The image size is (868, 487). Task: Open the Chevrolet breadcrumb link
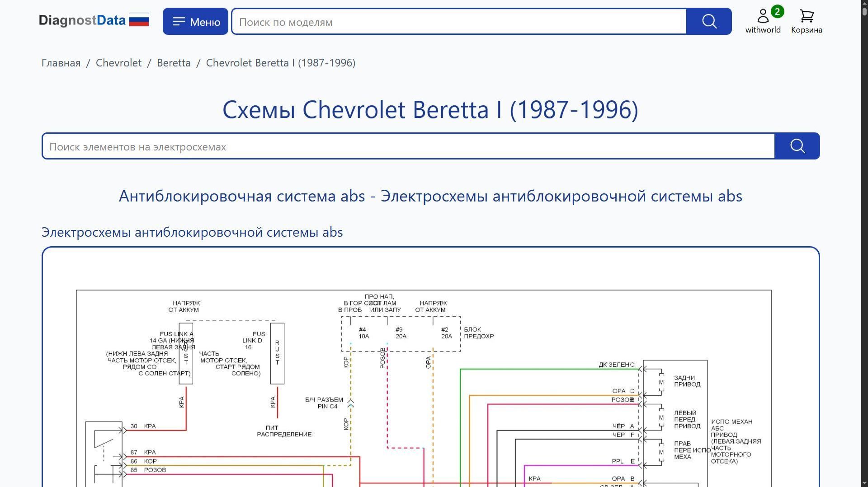click(118, 63)
